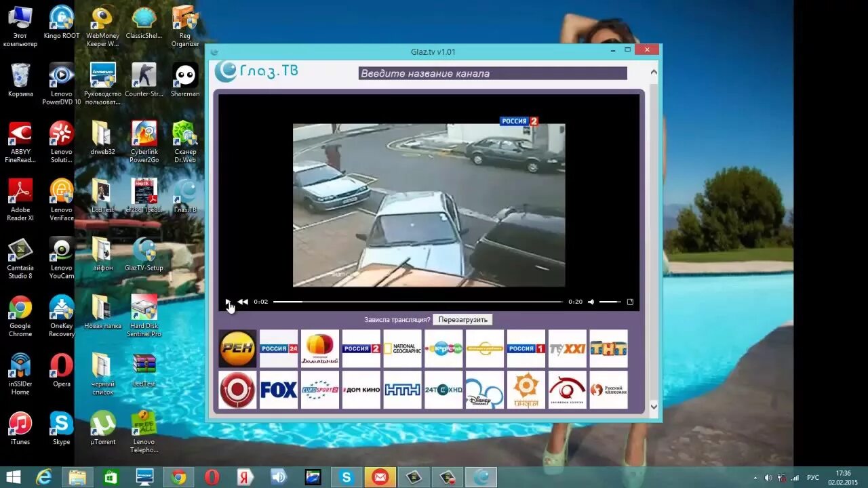Seek on the video progress bar
This screenshot has width=868, height=488.
[x=418, y=302]
